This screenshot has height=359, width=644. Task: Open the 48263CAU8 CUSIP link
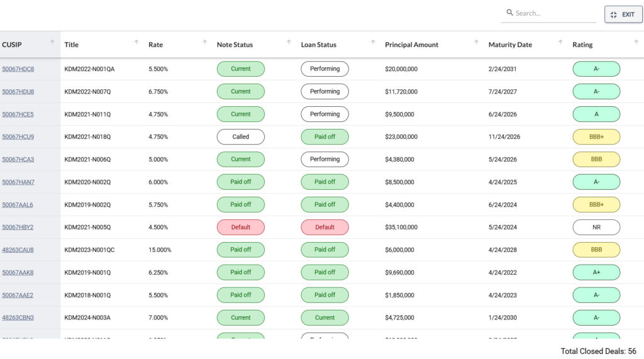[x=18, y=250]
